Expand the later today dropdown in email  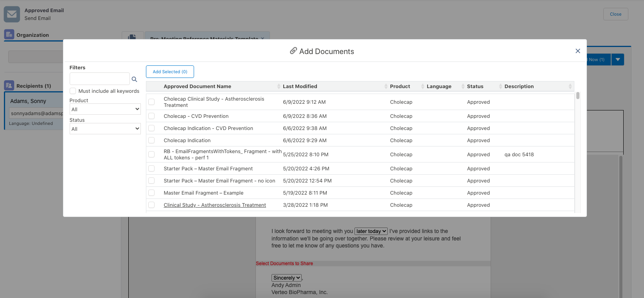[371, 231]
